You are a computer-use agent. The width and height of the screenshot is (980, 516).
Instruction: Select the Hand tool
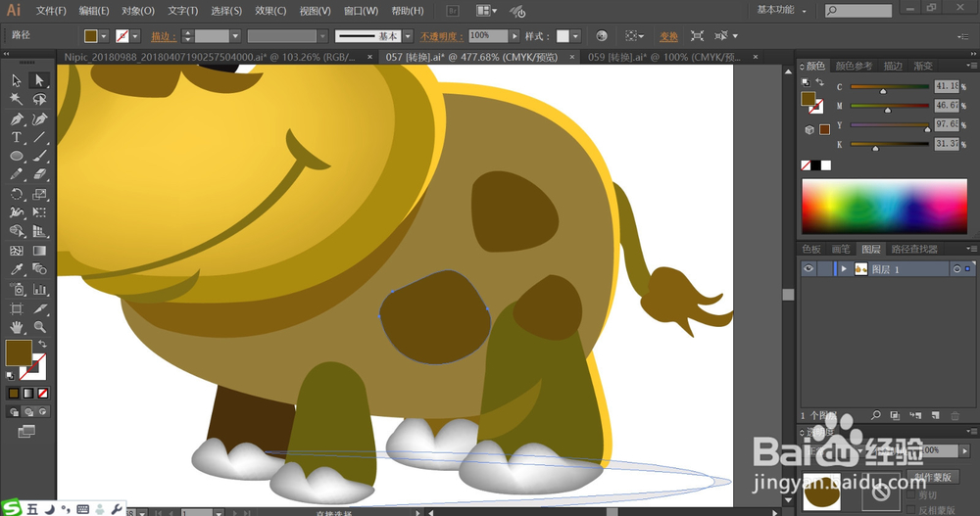[x=17, y=327]
